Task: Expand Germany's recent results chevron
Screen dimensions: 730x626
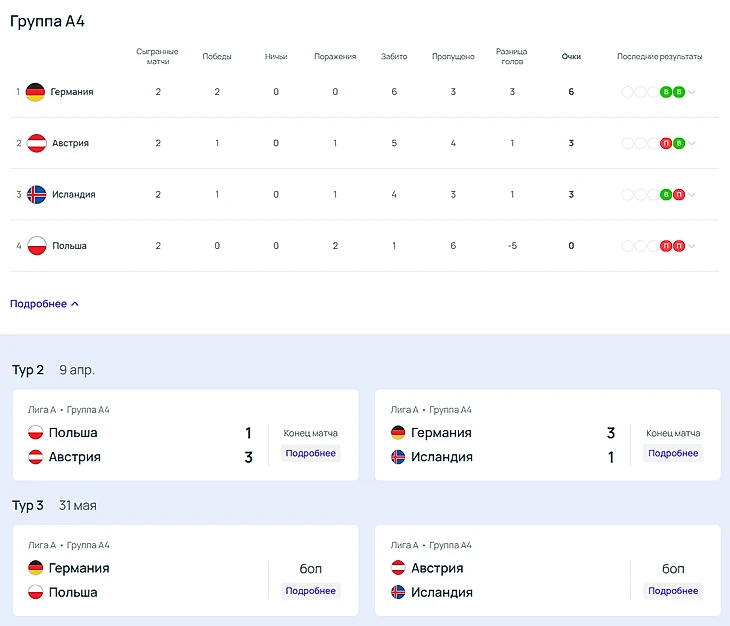Action: point(692,92)
